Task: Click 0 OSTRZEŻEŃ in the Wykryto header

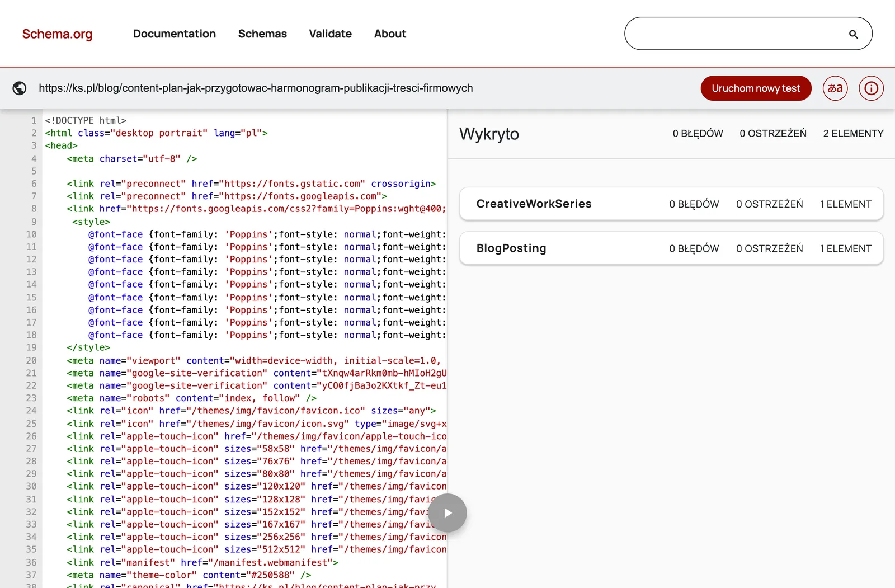Action: point(773,134)
